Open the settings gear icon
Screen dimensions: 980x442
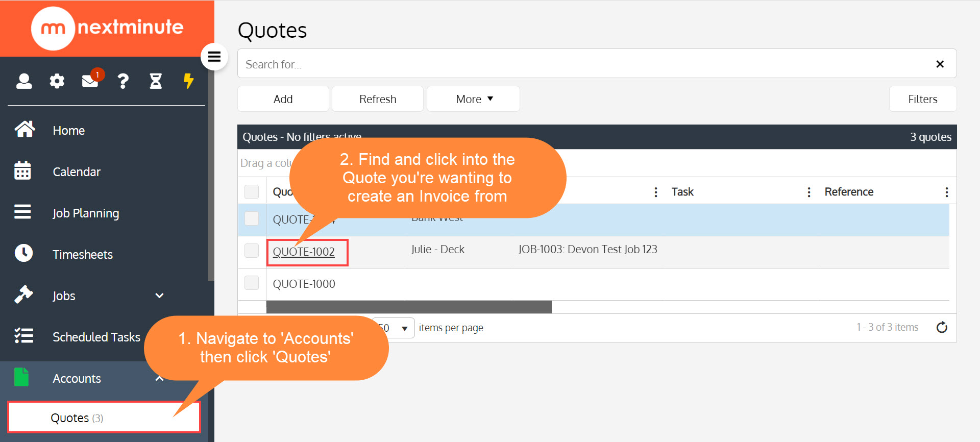pos(57,81)
